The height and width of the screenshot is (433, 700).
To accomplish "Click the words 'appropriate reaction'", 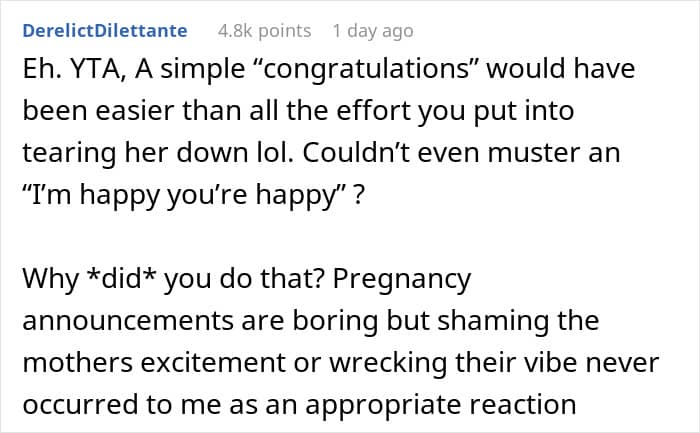I will tap(441, 405).
